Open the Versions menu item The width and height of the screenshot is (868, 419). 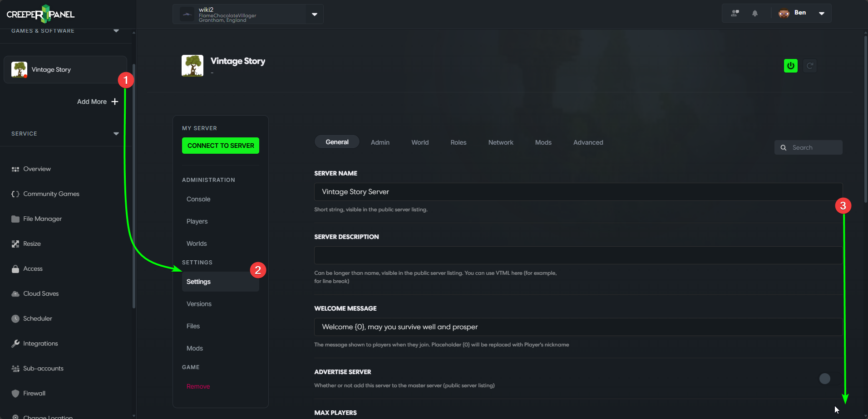199,304
